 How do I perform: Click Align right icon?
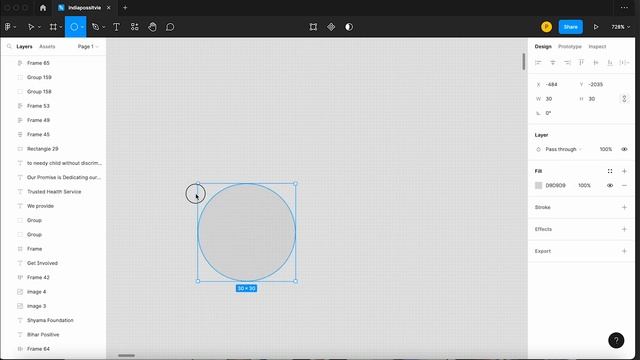[567, 62]
